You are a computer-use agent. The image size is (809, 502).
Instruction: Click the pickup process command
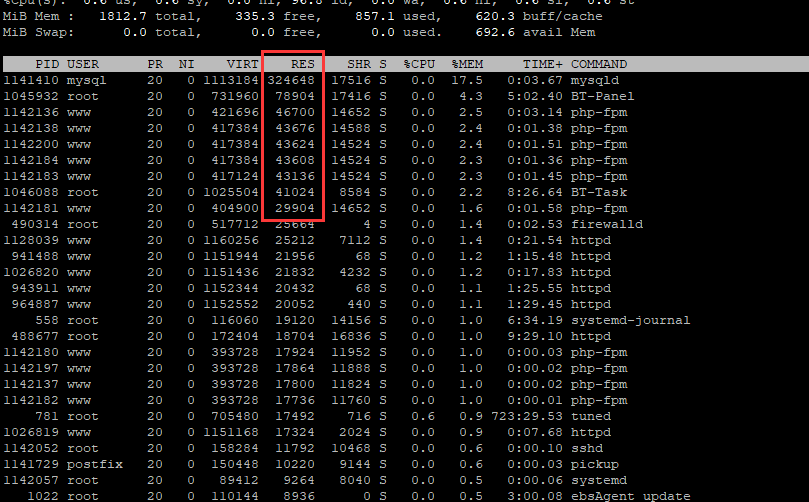tap(595, 464)
